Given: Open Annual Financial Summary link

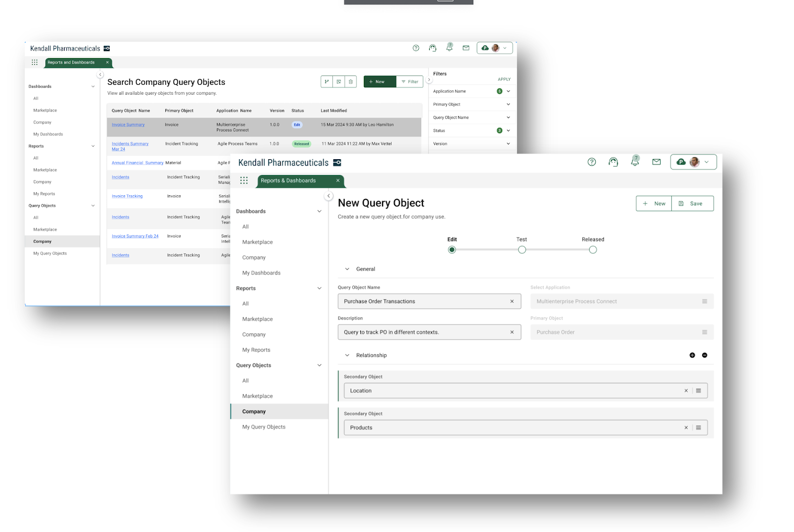Looking at the screenshot, I should 137,163.
